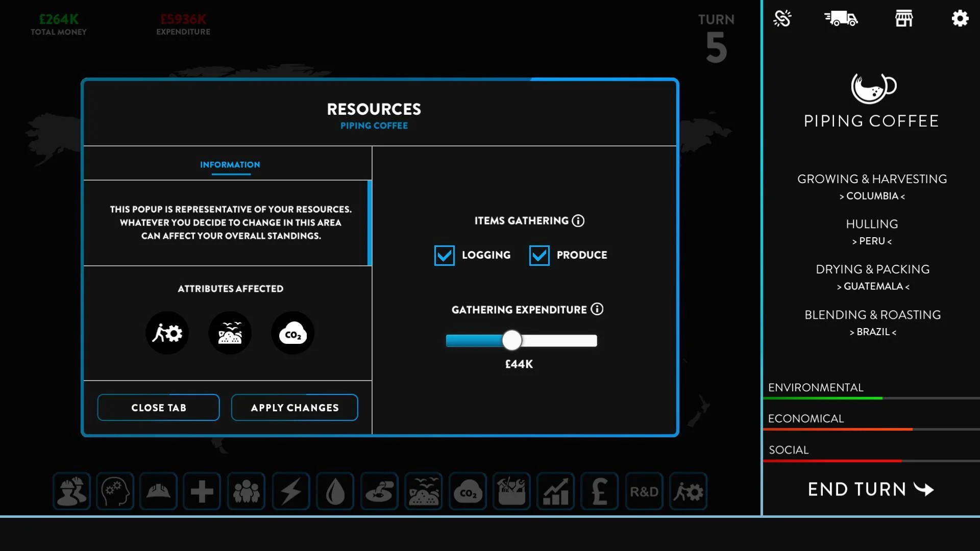Open the hard hat safety icon
980x551 pixels.
coord(158,491)
